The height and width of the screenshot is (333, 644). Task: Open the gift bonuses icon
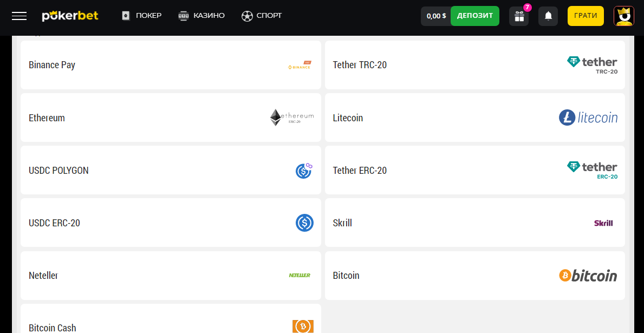tap(519, 16)
